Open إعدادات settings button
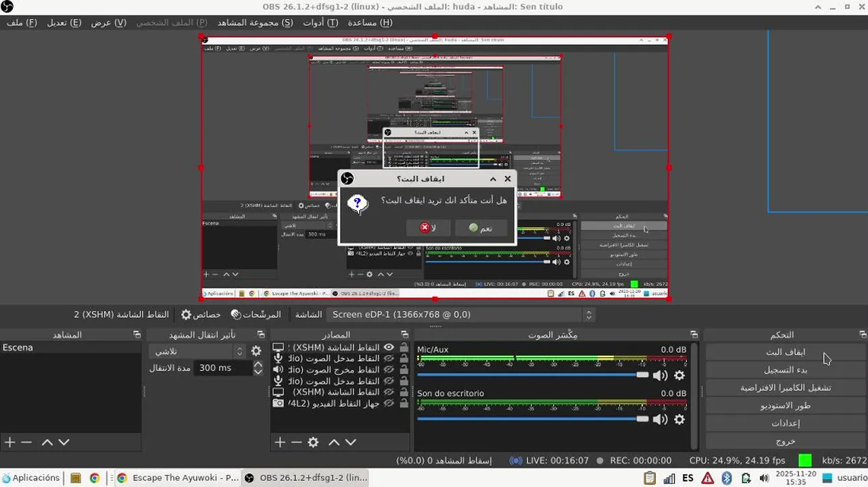 pyautogui.click(x=786, y=423)
